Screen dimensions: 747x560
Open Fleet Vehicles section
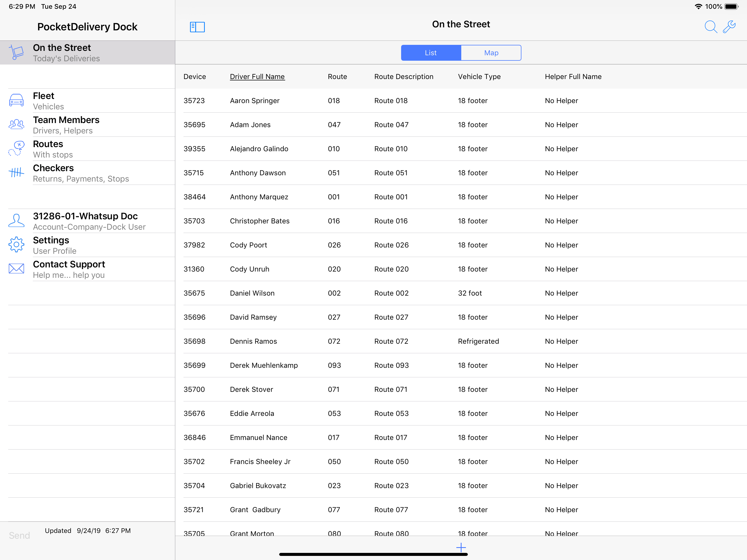click(x=87, y=101)
